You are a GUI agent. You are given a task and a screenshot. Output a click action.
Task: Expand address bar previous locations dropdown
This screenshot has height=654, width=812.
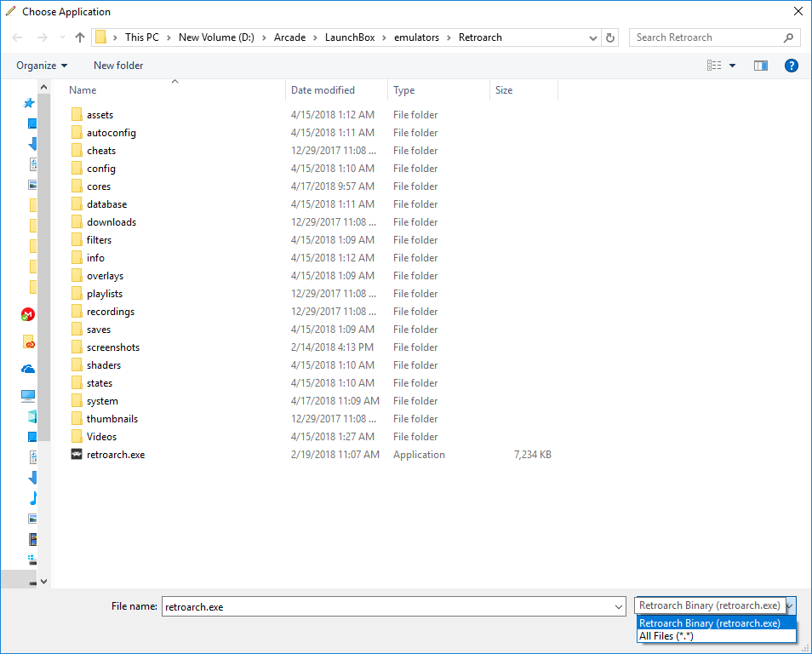point(593,37)
